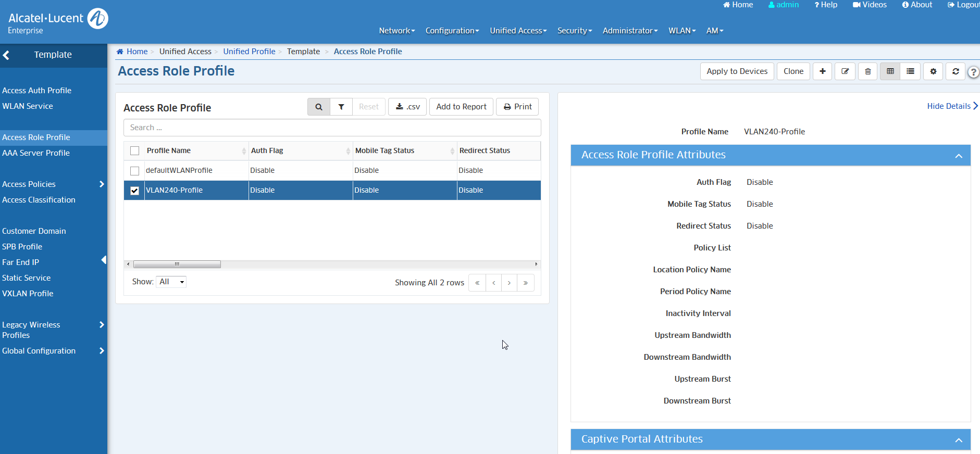Screen dimensions: 980x454
Task: Switch to table grid view icon
Action: click(x=890, y=71)
